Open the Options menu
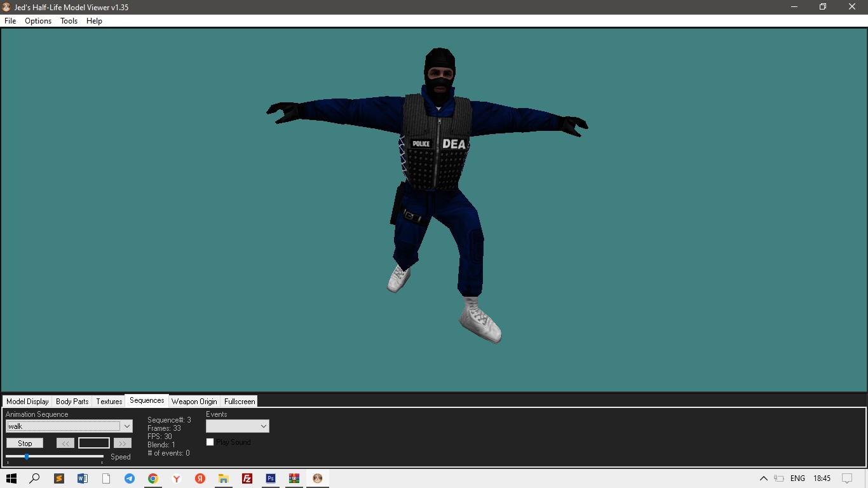868x488 pixels. (38, 21)
